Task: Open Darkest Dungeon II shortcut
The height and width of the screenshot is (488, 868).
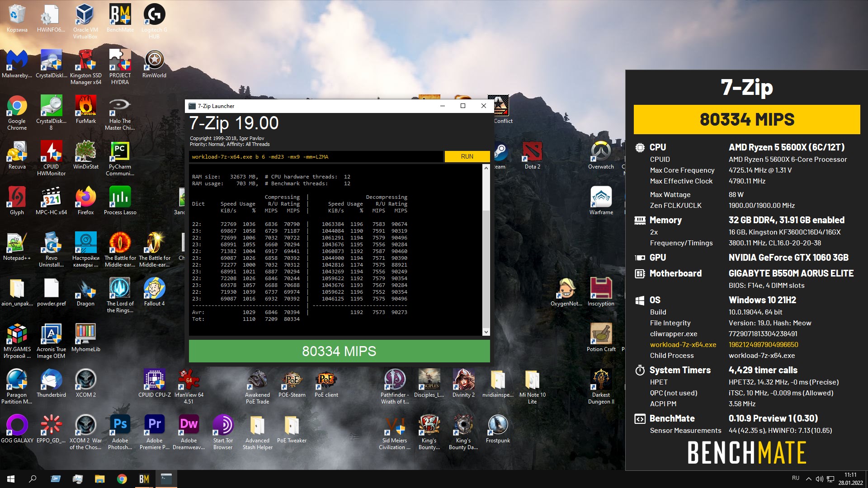Action: [x=601, y=386]
